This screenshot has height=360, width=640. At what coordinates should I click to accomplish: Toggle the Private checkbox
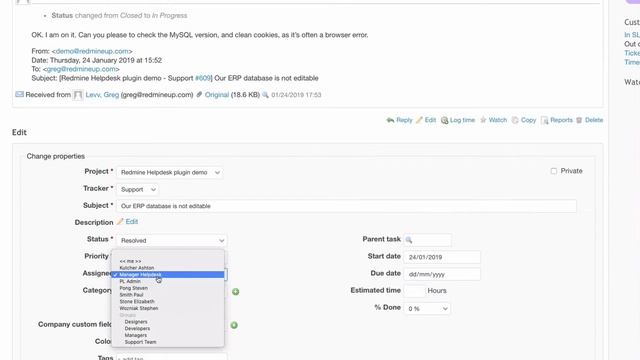(553, 171)
